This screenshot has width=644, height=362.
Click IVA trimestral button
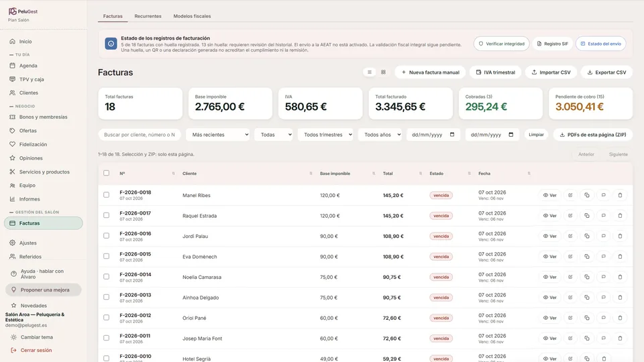pyautogui.click(x=495, y=72)
